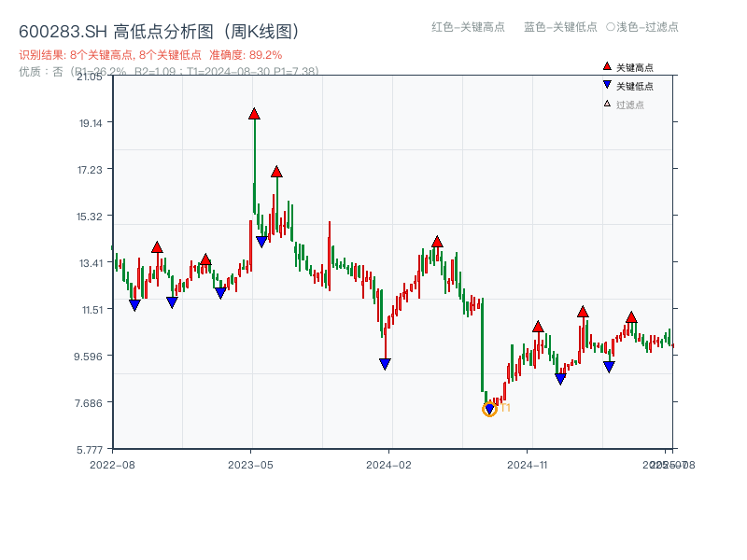Click the 关键低点 legend label

(x=635, y=86)
